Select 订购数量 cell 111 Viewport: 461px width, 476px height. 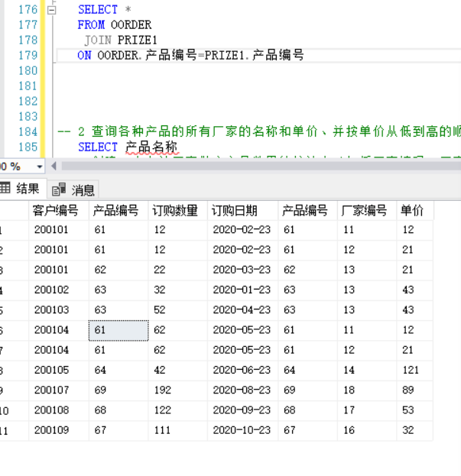pyautogui.click(x=178, y=430)
